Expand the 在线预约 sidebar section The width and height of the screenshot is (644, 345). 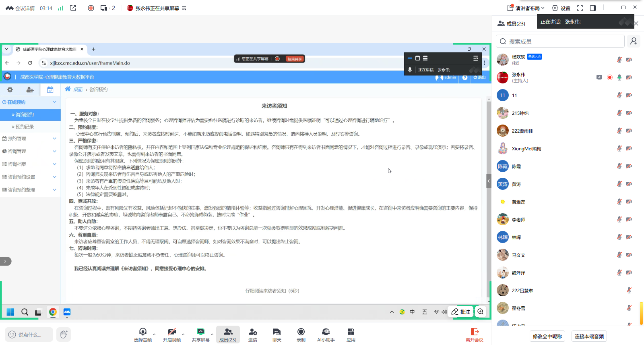(x=30, y=102)
